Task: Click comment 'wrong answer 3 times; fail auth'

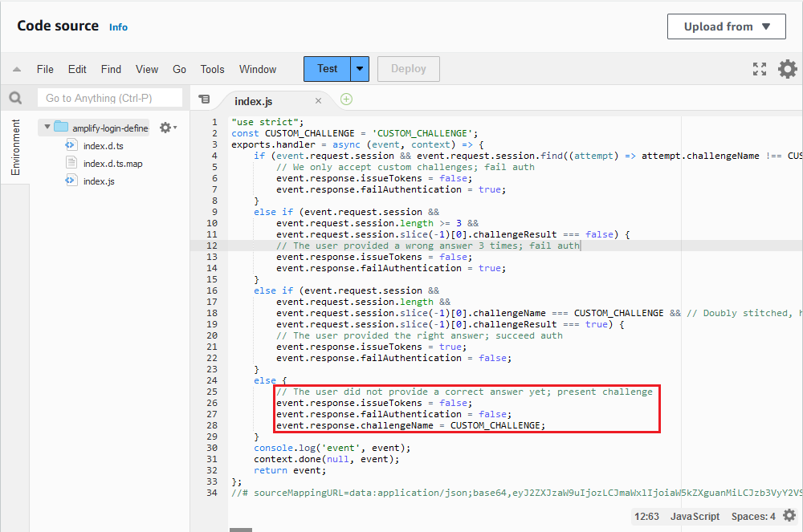Action: point(428,246)
